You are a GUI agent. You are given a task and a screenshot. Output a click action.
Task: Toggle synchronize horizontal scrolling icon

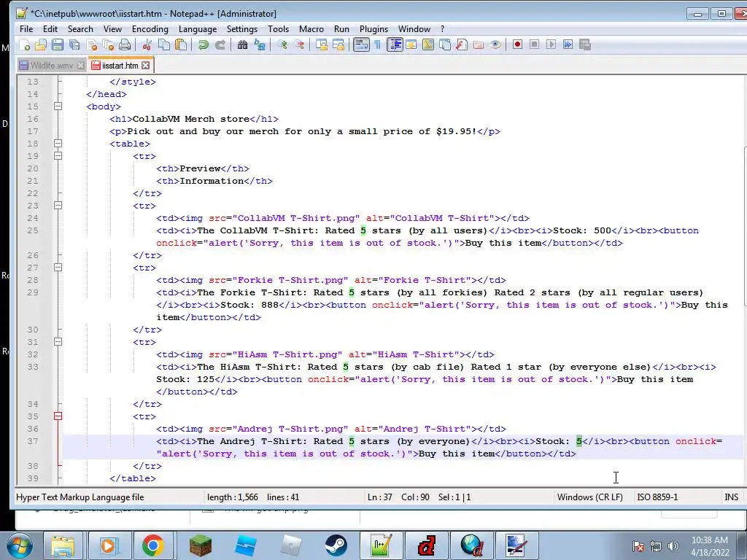(338, 44)
